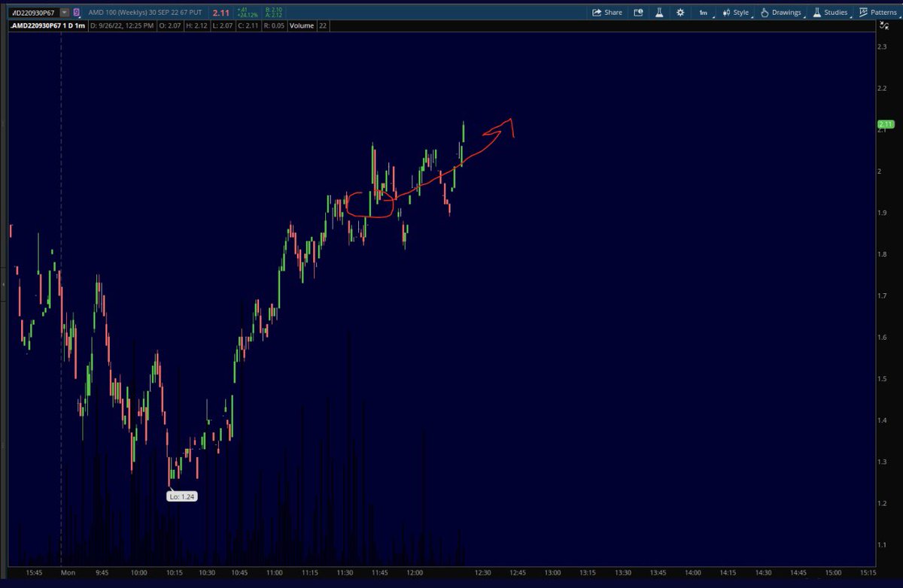
Task: Click the Volume study label
Action: pos(301,26)
